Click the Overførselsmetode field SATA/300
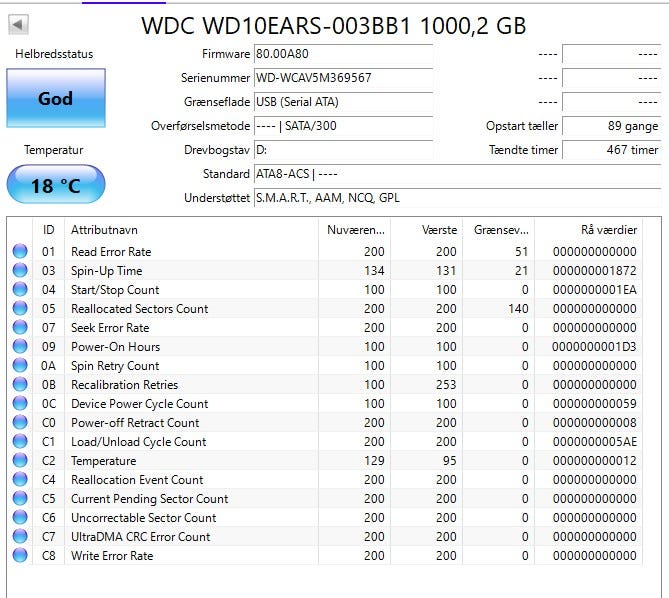 coord(343,126)
